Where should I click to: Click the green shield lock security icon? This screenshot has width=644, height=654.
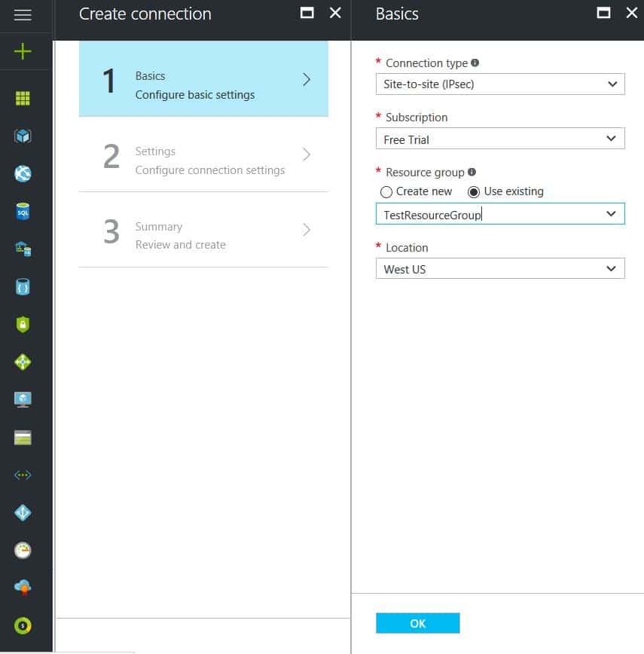(23, 325)
